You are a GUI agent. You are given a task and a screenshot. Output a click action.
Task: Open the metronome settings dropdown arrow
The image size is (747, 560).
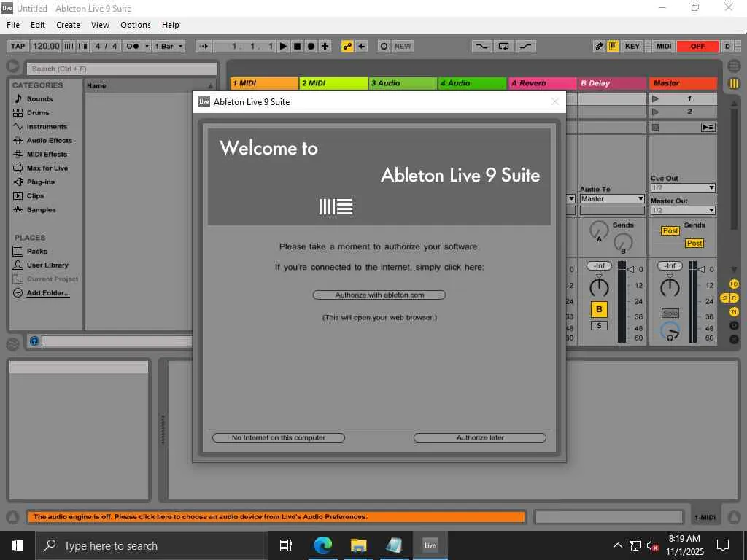(x=147, y=46)
